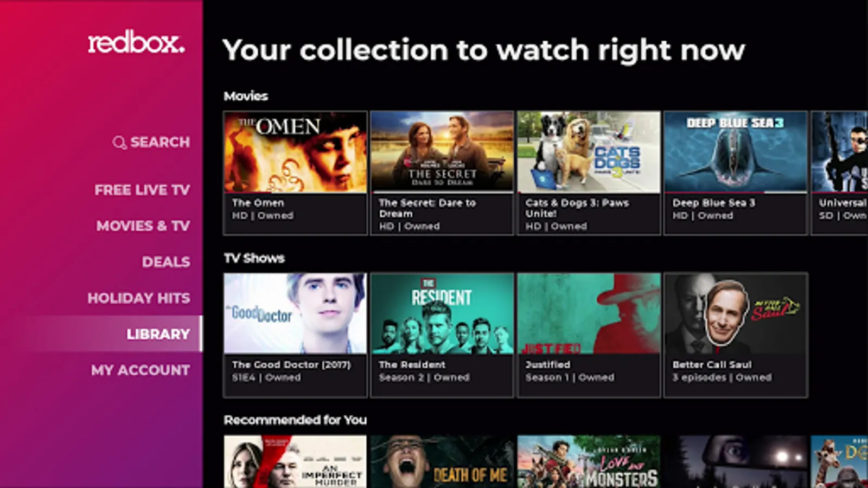Open My Account menu item
Screen dimensions: 868x488
point(141,370)
